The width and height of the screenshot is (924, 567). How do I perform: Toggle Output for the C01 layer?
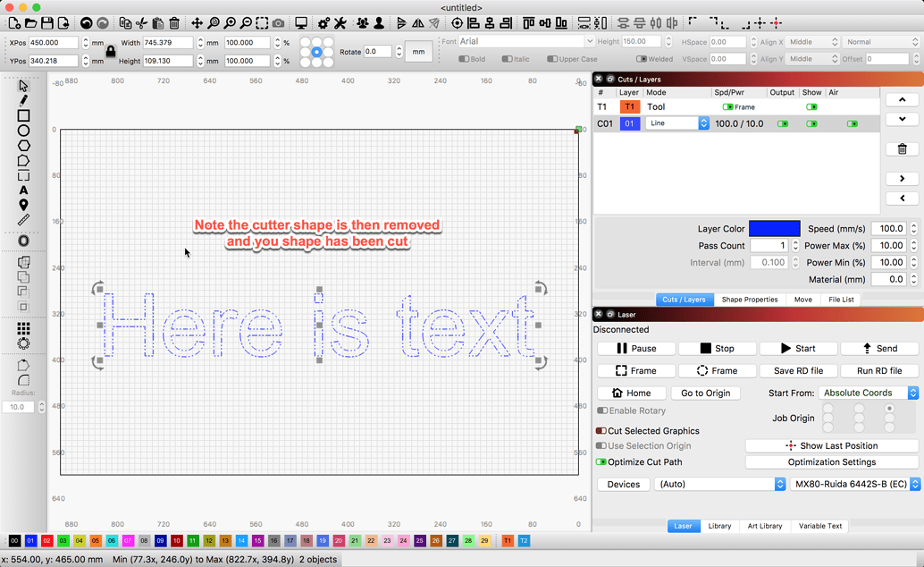(783, 124)
